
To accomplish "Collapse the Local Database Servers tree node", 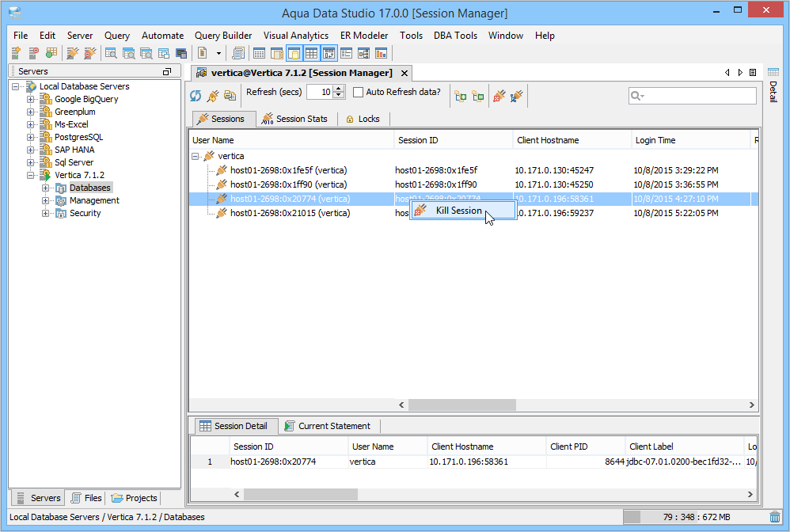I will [16, 86].
